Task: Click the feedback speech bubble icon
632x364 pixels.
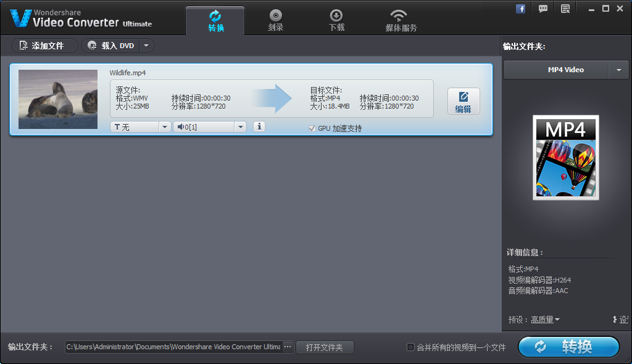Action: [x=543, y=9]
